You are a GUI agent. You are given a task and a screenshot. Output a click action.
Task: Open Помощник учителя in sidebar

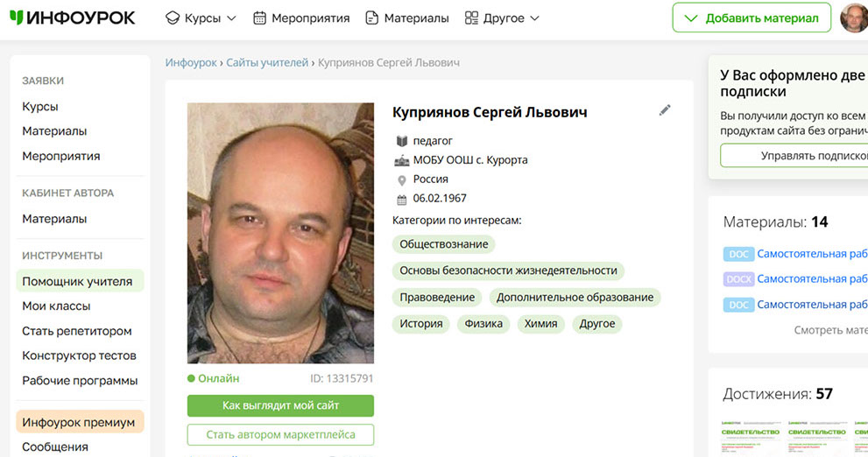[x=80, y=281]
